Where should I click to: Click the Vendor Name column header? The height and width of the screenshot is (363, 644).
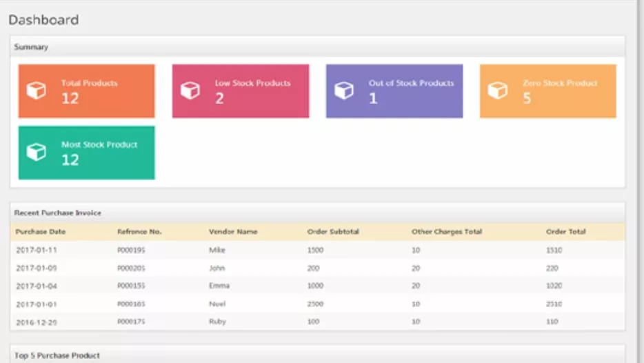pos(233,231)
